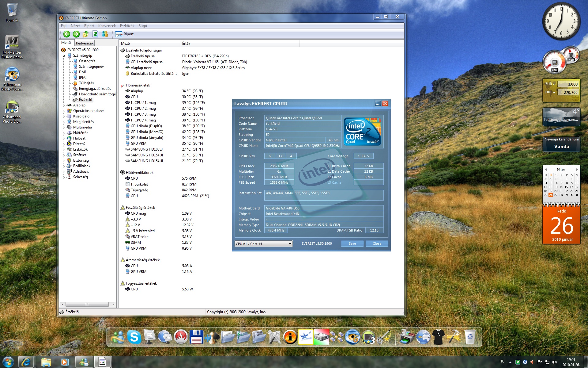Go to next month in calendar gadget
This screenshot has width=588, height=368.
577,169
